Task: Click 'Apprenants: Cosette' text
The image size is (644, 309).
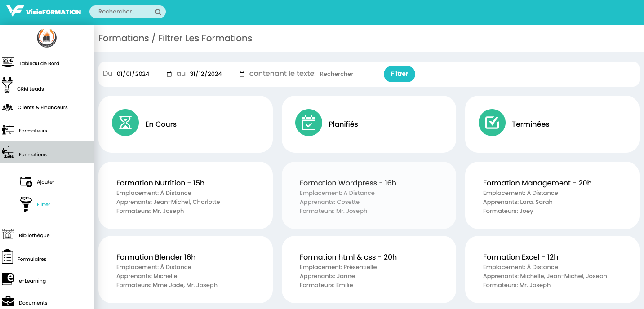Action: pos(329,202)
